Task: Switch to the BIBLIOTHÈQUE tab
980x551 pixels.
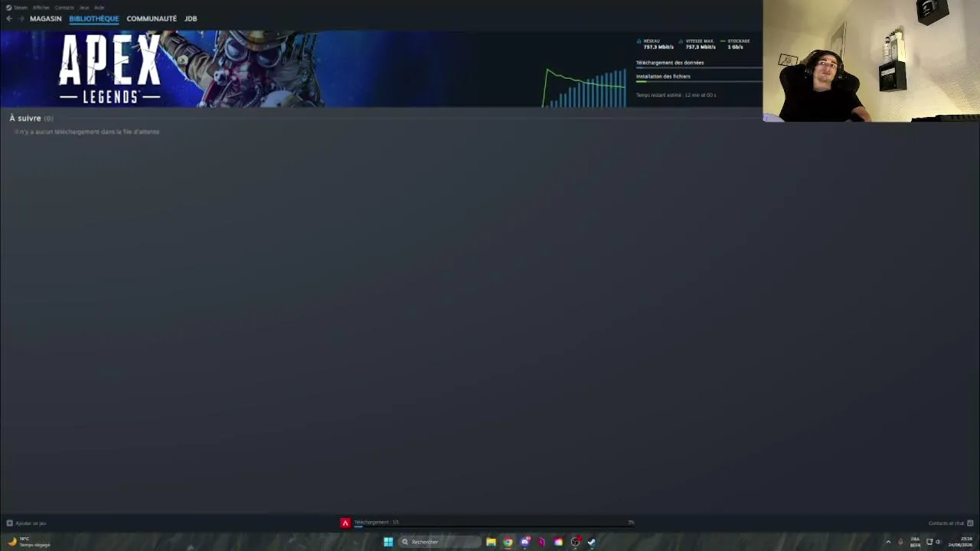Action: tap(94, 18)
